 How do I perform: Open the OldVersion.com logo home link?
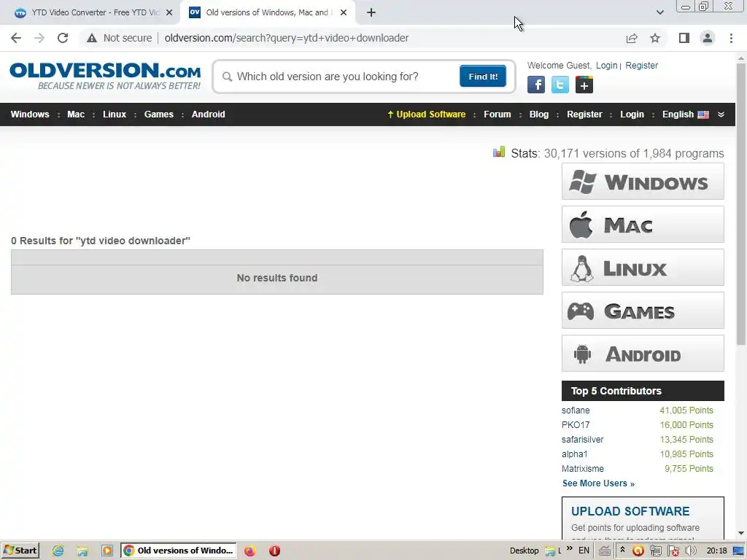click(x=105, y=76)
